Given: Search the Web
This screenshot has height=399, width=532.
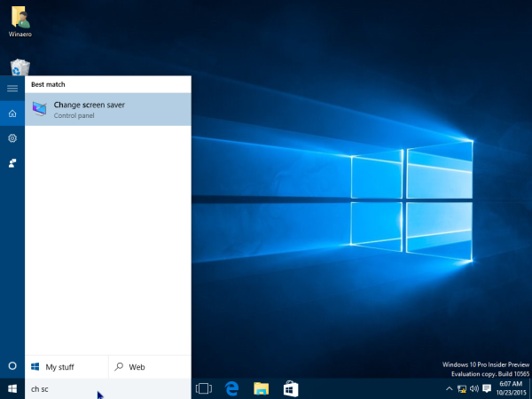Looking at the screenshot, I should (x=150, y=367).
